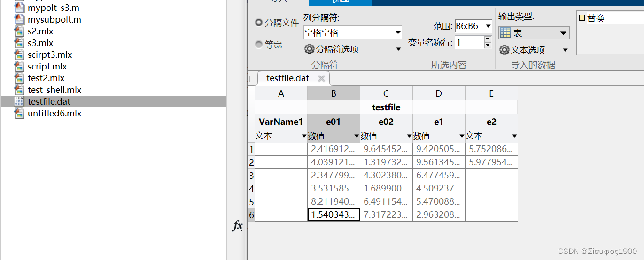Click the testfile.dat data file icon
This screenshot has width=644, height=260.
(19, 101)
